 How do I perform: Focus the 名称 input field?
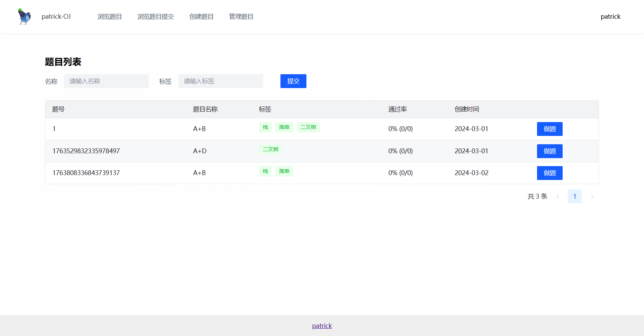(106, 81)
